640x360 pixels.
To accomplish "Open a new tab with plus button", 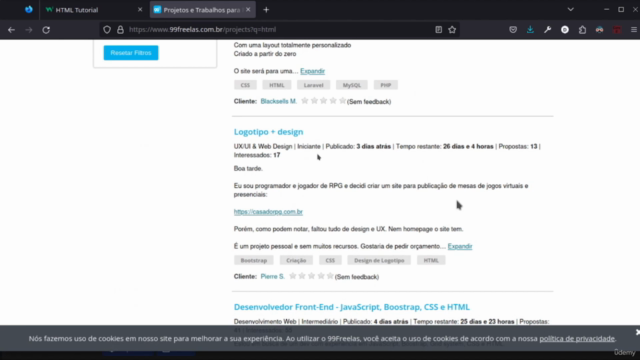I will click(x=266, y=10).
